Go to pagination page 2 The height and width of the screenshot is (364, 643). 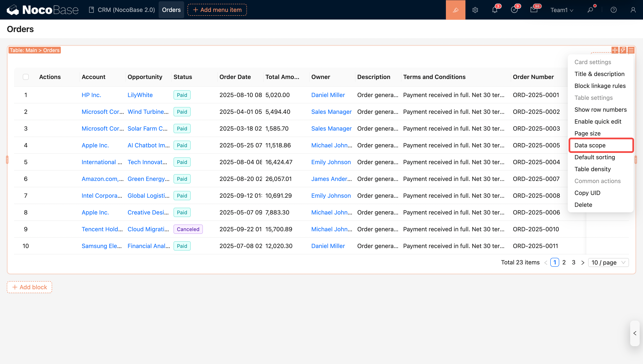coord(564,262)
